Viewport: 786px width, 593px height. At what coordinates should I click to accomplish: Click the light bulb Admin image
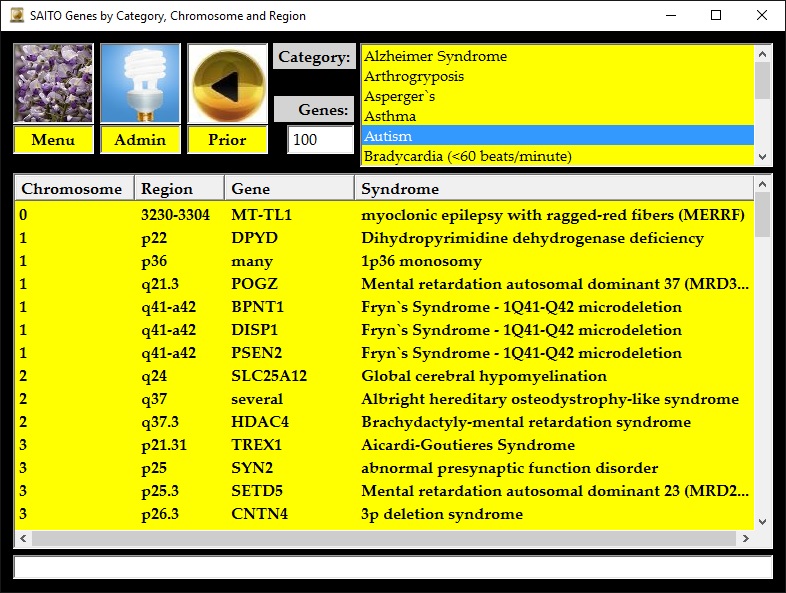click(140, 84)
